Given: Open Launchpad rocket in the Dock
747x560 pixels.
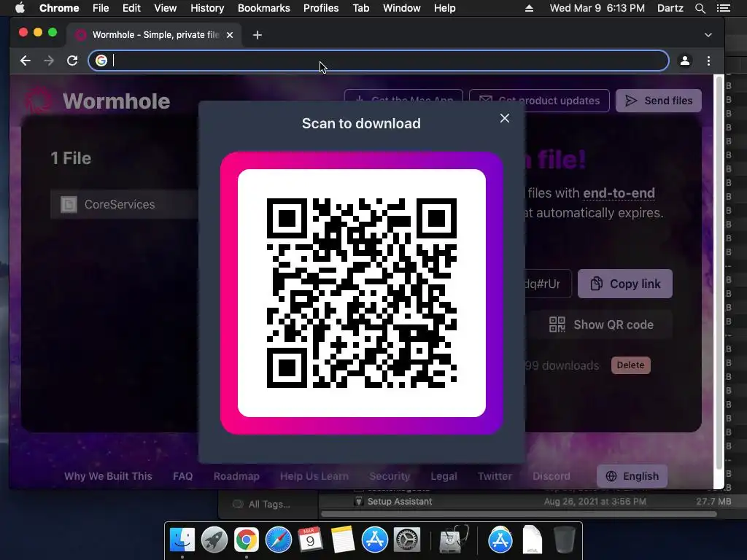Looking at the screenshot, I should coord(214,540).
